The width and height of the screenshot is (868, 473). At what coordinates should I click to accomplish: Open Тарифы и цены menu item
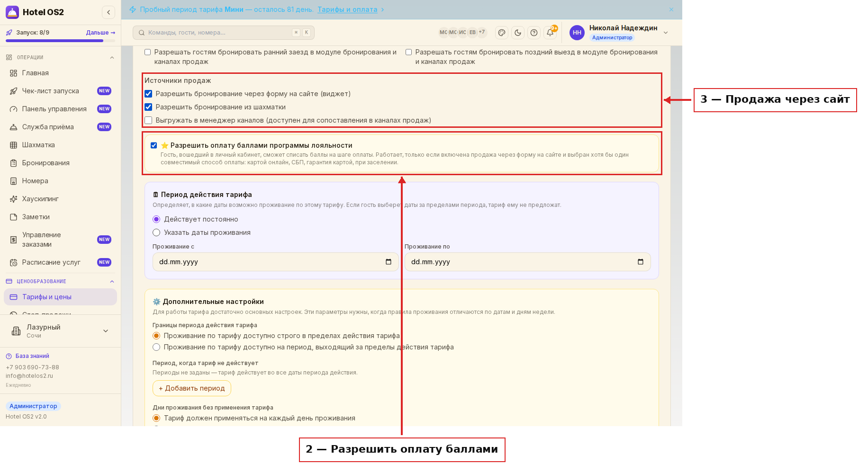60,297
